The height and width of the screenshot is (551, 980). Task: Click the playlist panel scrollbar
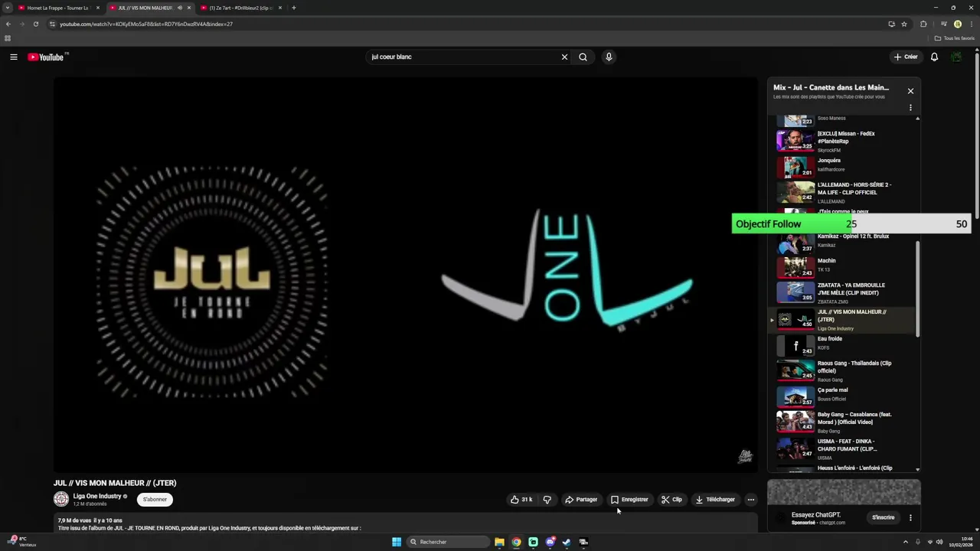(917, 289)
